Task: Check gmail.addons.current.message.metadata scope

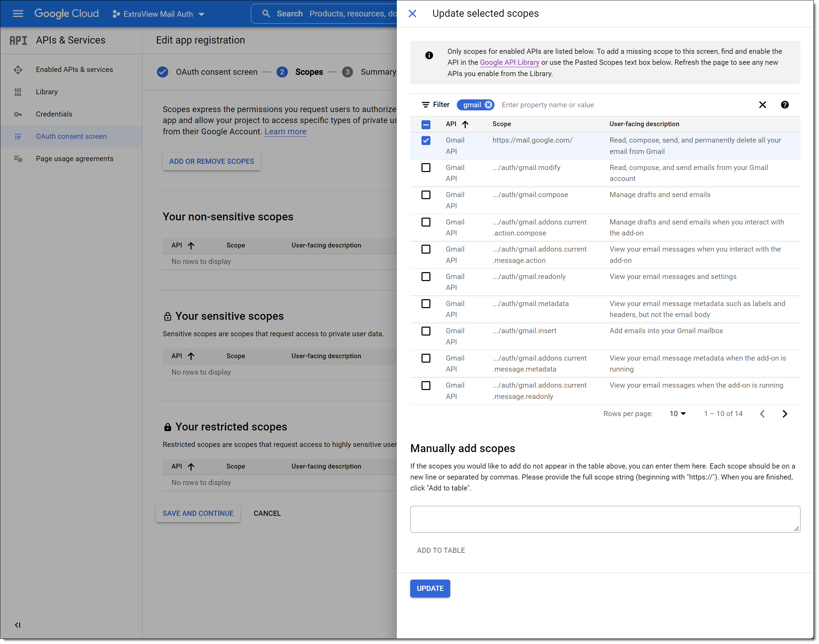Action: [x=426, y=358]
